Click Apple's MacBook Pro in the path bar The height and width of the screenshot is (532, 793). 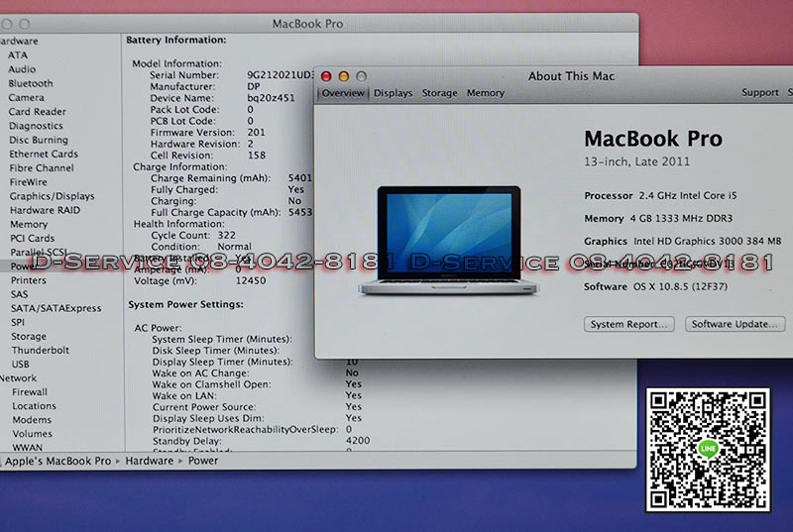(57, 462)
